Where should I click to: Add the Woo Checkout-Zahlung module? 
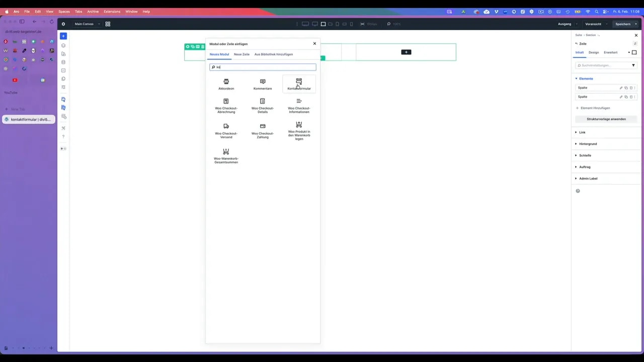point(262,130)
